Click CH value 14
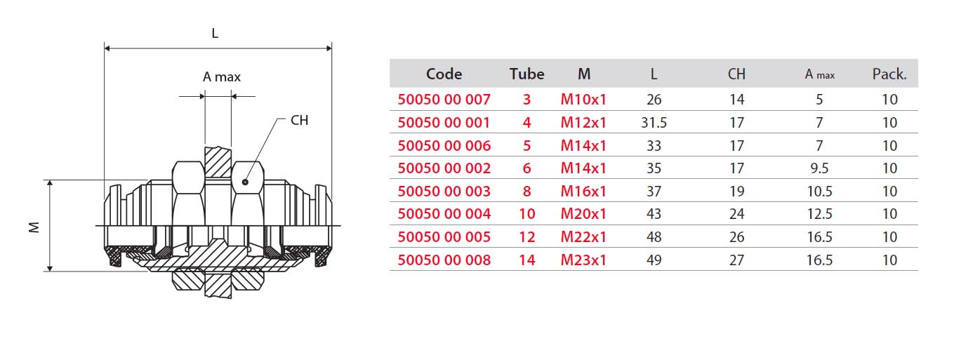The height and width of the screenshot is (348, 980). pos(736,100)
